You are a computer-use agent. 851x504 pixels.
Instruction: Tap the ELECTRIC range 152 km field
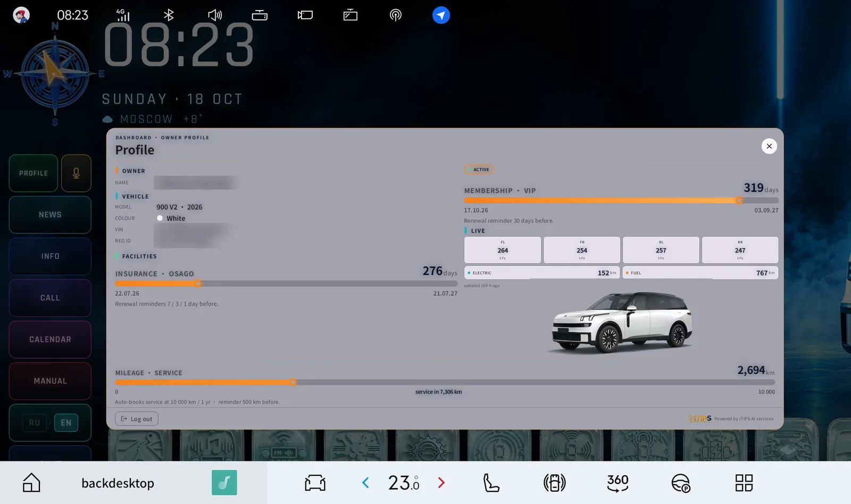click(542, 273)
